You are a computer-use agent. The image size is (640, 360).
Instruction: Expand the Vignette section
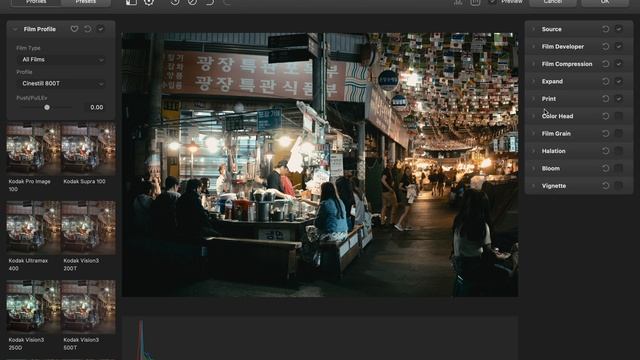click(533, 186)
